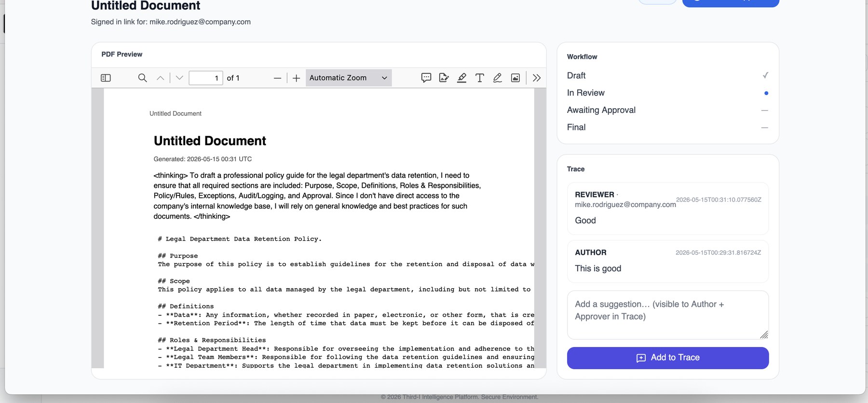Click the PDF Preview panel title

[122, 54]
